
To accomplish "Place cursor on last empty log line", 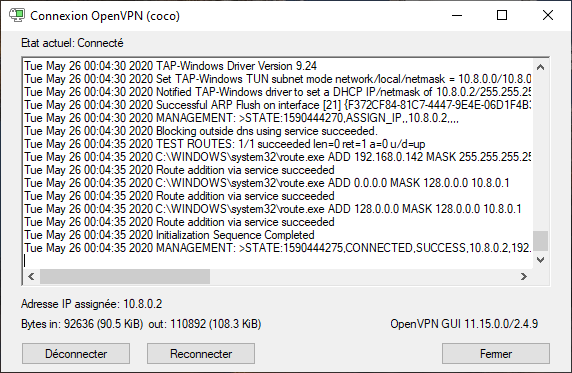I will tap(277, 261).
